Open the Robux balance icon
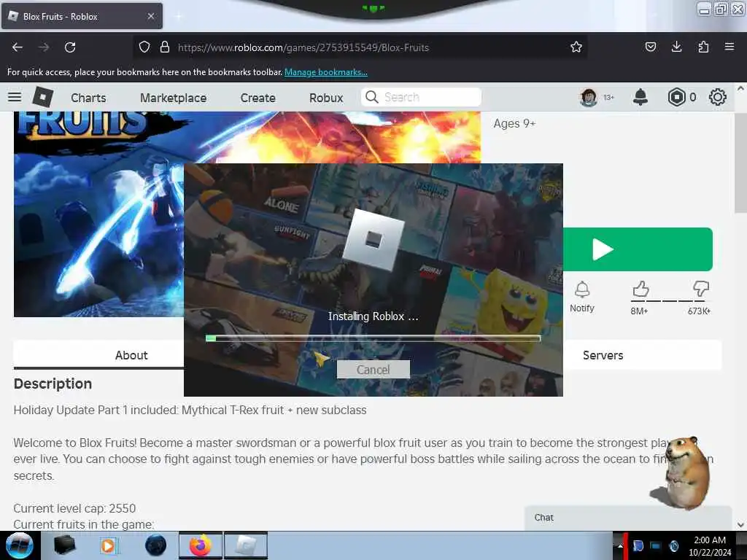The image size is (747, 560). pyautogui.click(x=676, y=97)
